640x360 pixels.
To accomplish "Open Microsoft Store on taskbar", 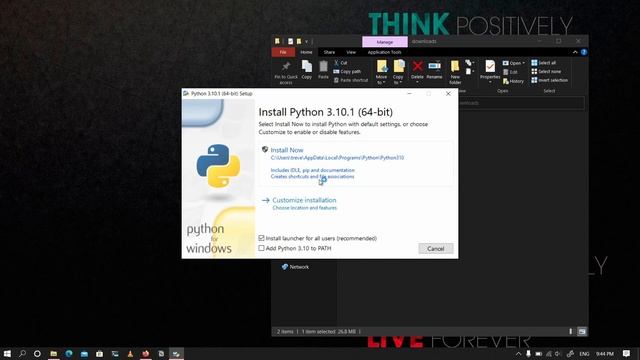I will click(99, 353).
